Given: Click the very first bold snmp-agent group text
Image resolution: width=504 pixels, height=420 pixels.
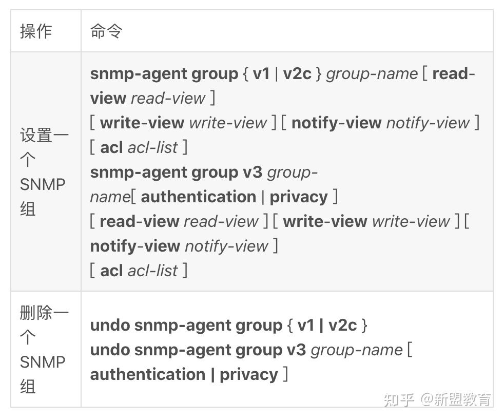Looking at the screenshot, I should 164,74.
